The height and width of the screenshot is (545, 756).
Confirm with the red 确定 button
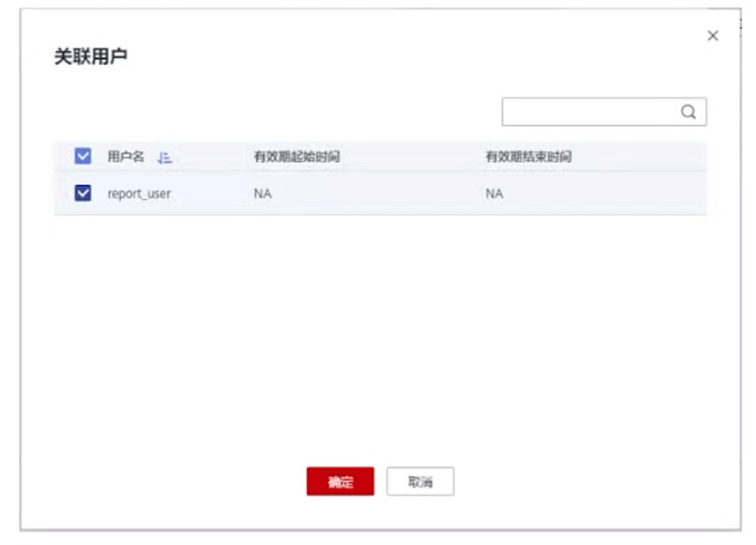click(340, 482)
